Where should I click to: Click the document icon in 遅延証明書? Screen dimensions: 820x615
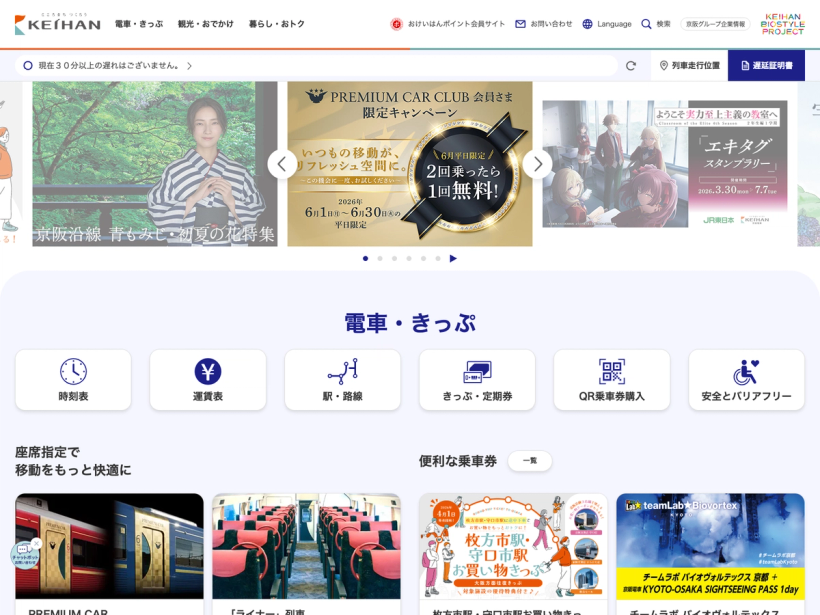[745, 65]
